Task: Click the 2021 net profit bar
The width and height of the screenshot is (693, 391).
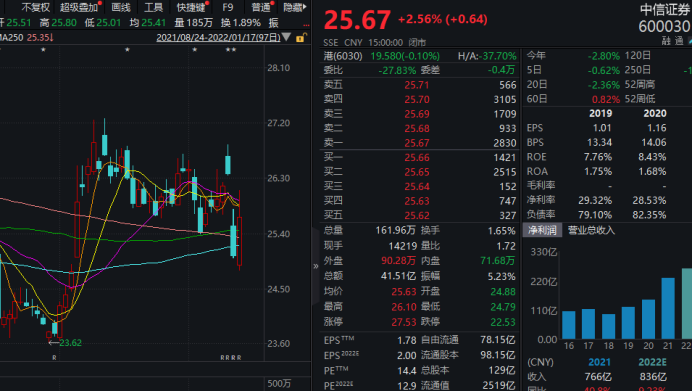Action: (668, 308)
